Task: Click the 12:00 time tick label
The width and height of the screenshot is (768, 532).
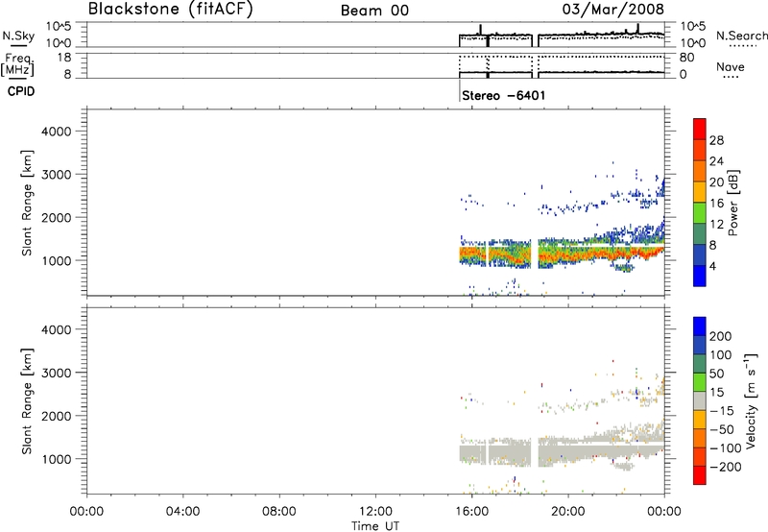Action: 375,512
